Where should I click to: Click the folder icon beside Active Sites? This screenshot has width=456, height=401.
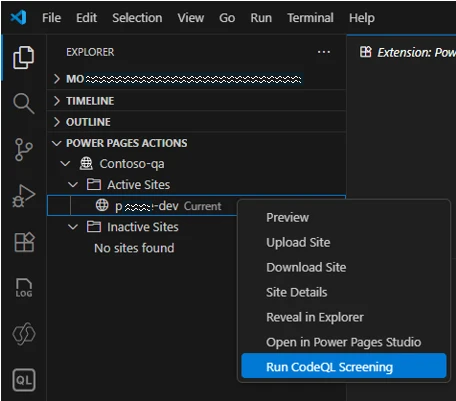tap(94, 184)
